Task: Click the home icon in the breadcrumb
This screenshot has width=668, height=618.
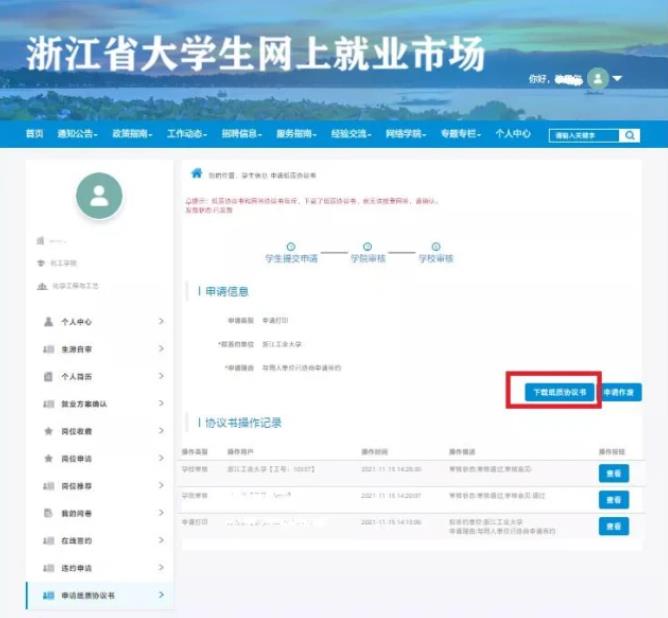Action: (x=197, y=173)
